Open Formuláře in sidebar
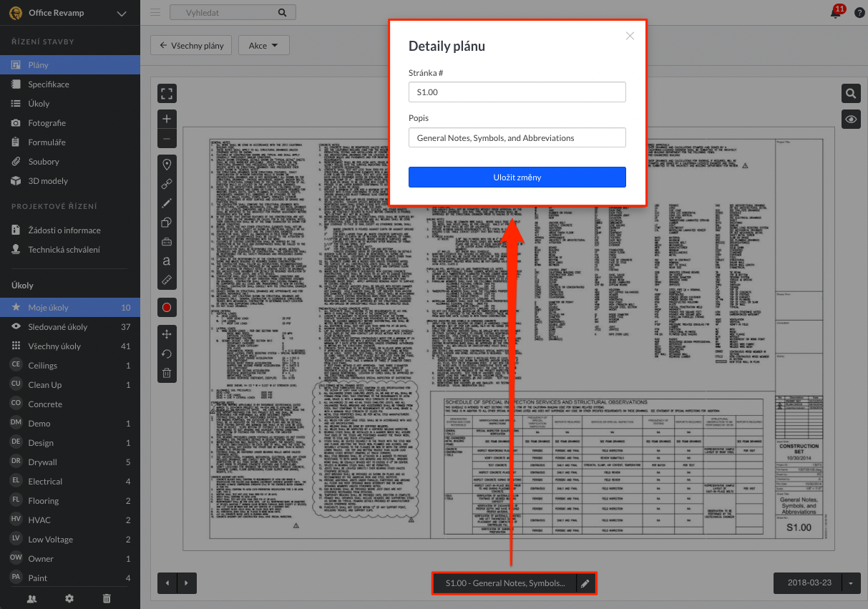Viewport: 868px width, 609px height. click(70, 142)
